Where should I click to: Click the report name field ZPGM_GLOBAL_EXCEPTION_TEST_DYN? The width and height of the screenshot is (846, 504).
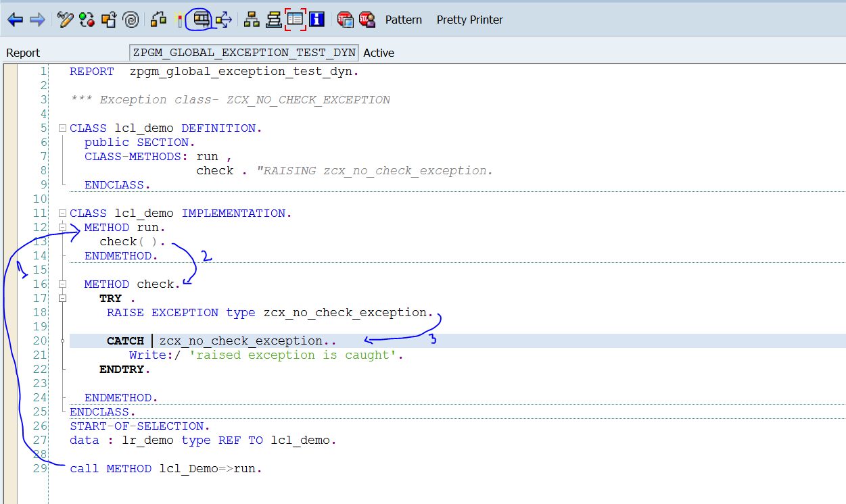[243, 52]
